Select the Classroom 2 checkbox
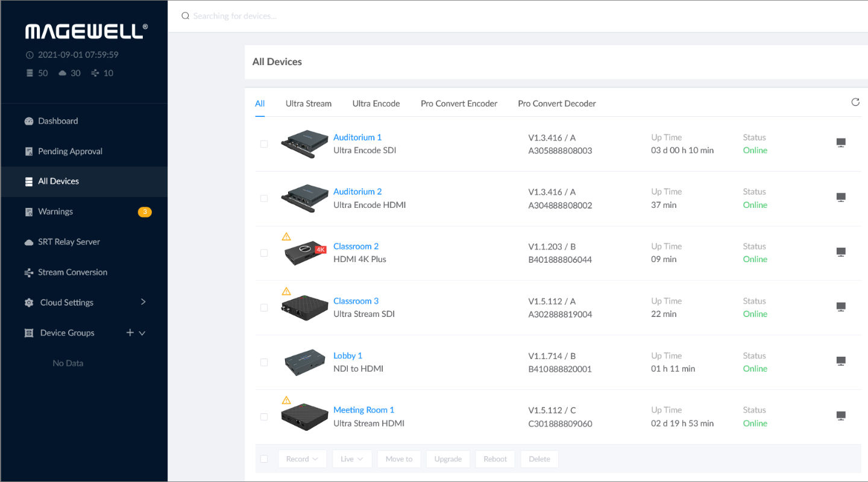 click(264, 253)
